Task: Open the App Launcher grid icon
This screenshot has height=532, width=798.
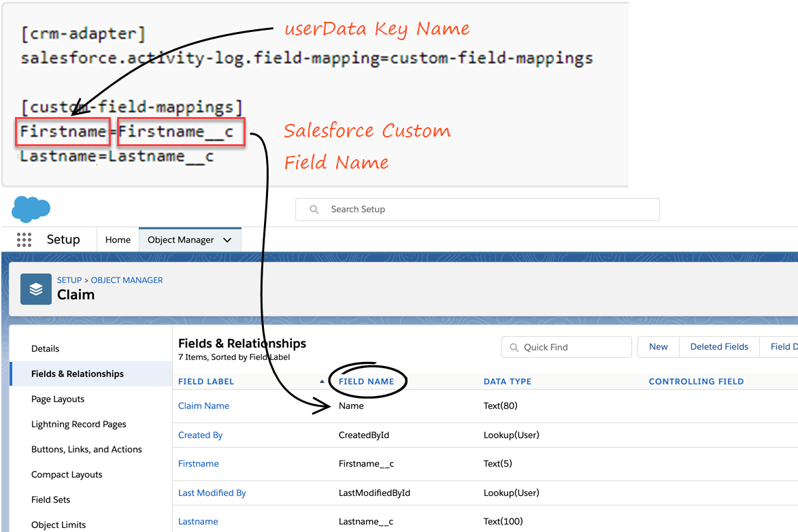Action: (x=24, y=239)
